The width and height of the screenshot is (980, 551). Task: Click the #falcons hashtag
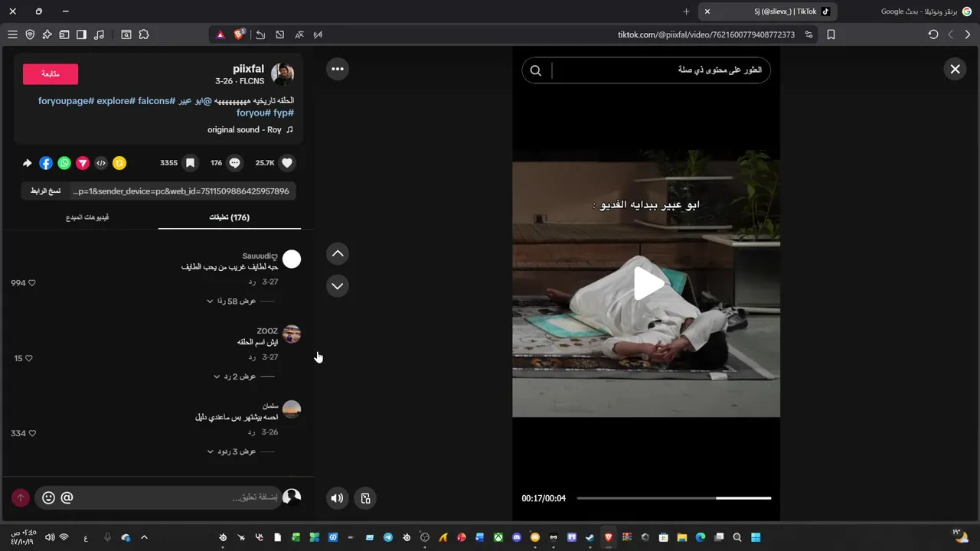click(157, 101)
